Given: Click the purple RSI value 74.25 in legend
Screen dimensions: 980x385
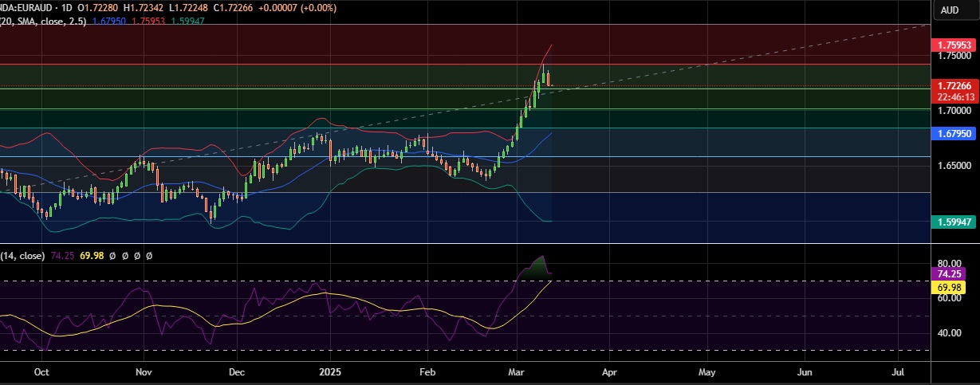Looking at the screenshot, I should pyautogui.click(x=61, y=256).
